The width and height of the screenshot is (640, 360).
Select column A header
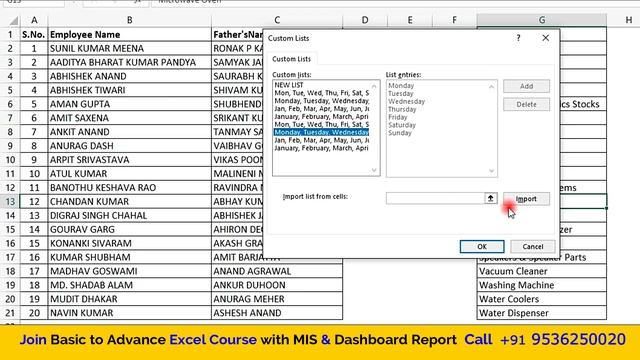34,20
